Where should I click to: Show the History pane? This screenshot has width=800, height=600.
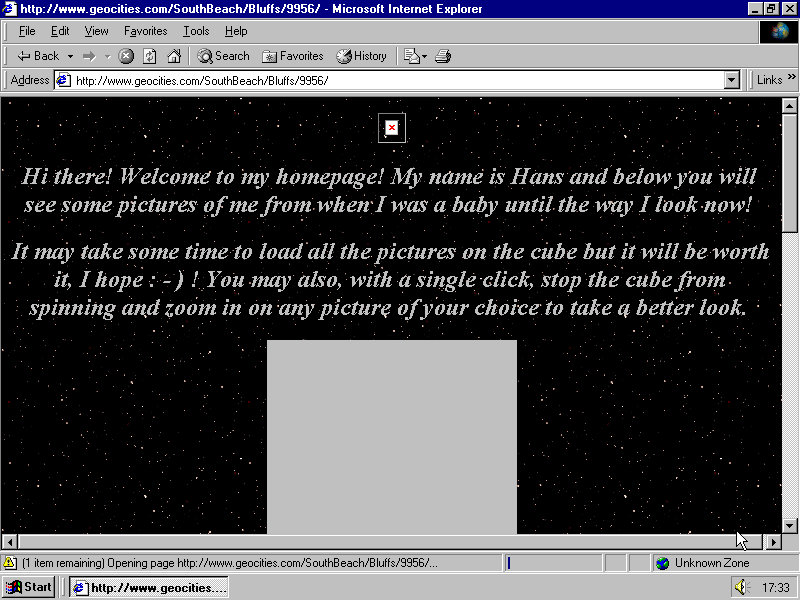362,56
